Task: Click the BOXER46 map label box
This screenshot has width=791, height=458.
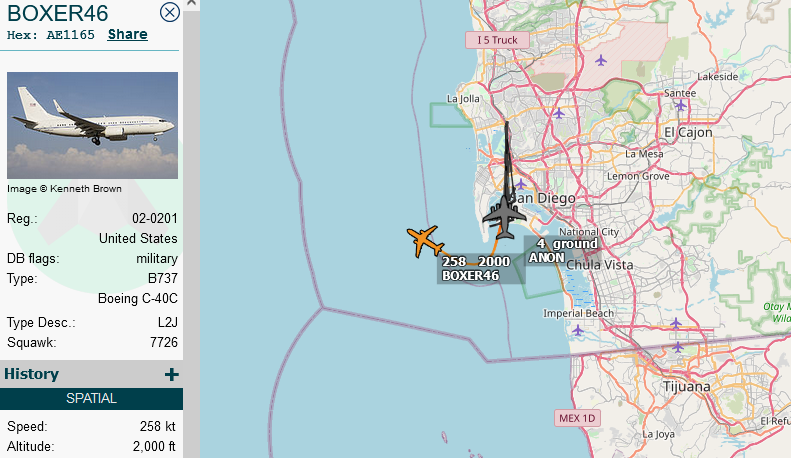Action: click(x=481, y=268)
